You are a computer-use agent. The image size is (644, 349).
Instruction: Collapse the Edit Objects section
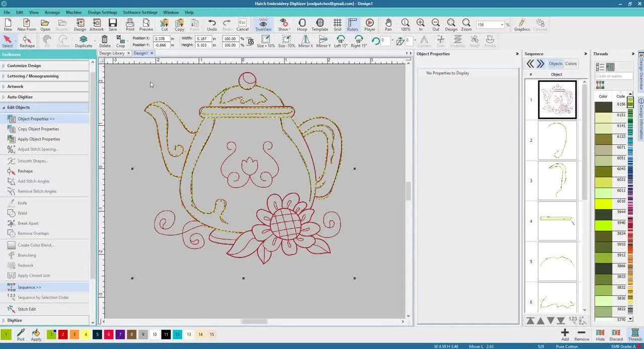point(18,107)
